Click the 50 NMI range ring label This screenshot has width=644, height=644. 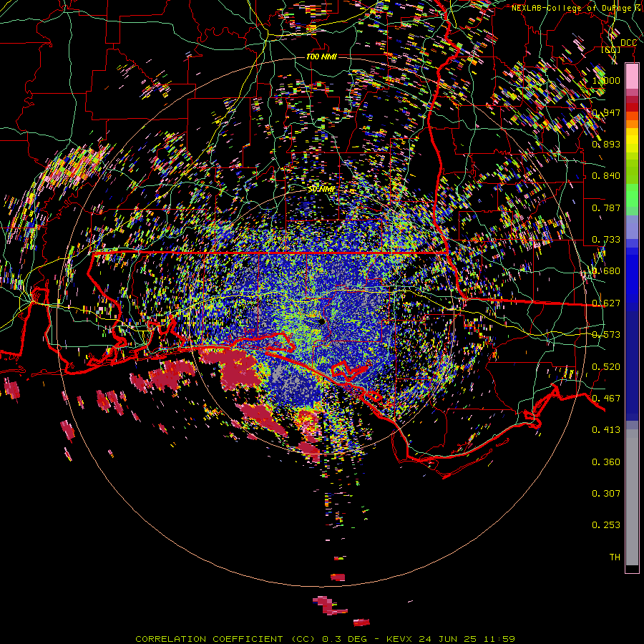point(321,190)
